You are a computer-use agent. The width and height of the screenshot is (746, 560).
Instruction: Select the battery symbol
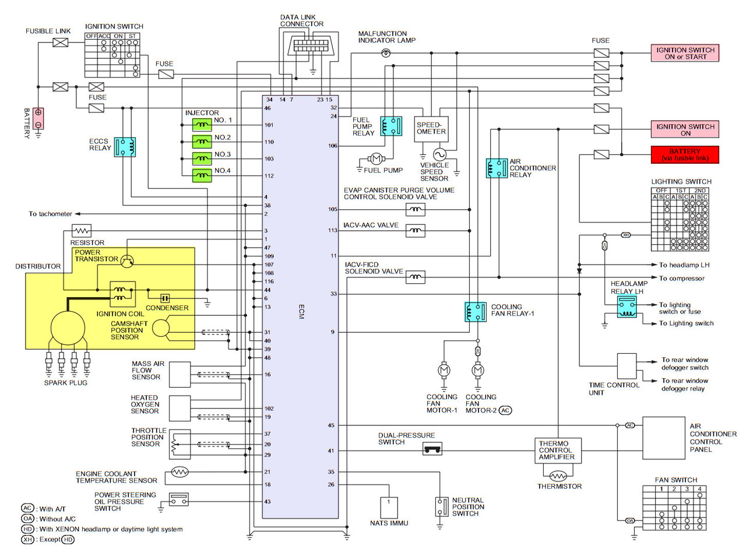pos(38,118)
